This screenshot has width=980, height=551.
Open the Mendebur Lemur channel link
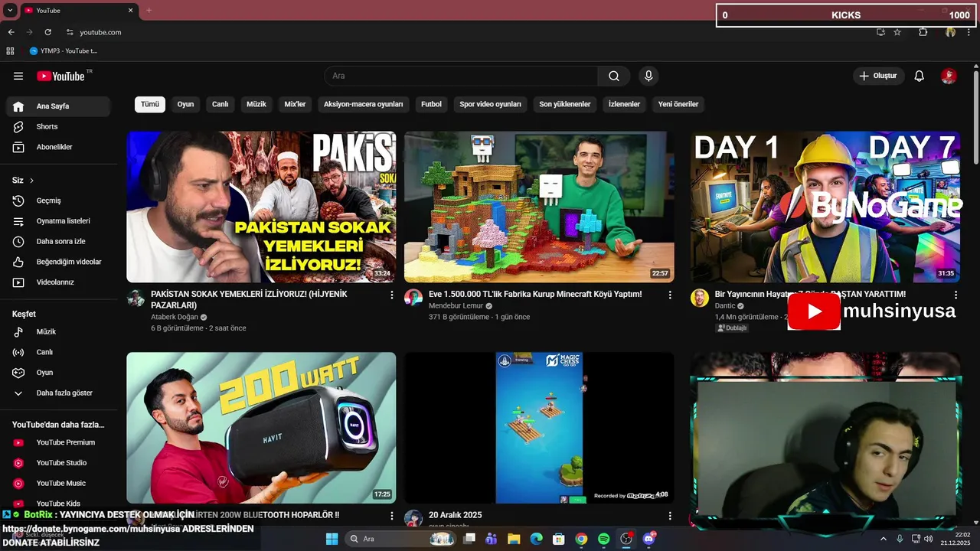(456, 305)
